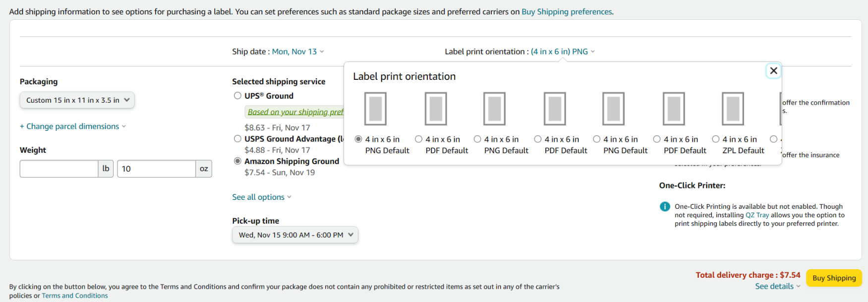Expand See all options for shipping
This screenshot has width=868, height=302.
click(x=262, y=197)
